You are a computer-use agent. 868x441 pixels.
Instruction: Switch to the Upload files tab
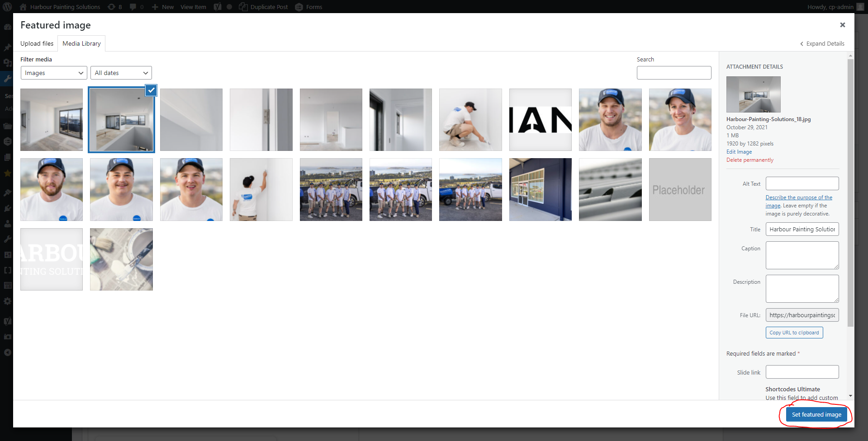click(37, 43)
